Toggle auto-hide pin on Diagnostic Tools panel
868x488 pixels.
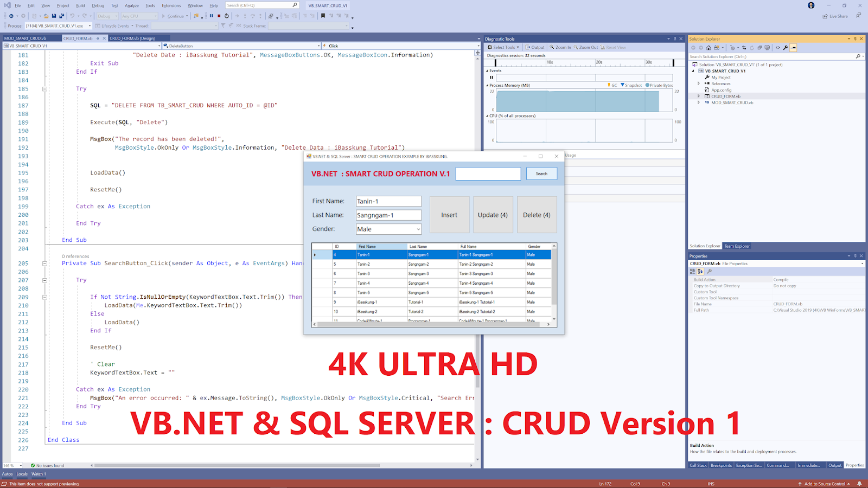click(675, 39)
